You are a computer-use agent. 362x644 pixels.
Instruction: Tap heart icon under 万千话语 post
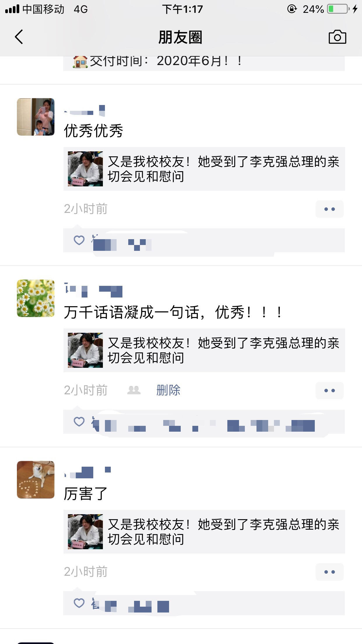point(79,421)
